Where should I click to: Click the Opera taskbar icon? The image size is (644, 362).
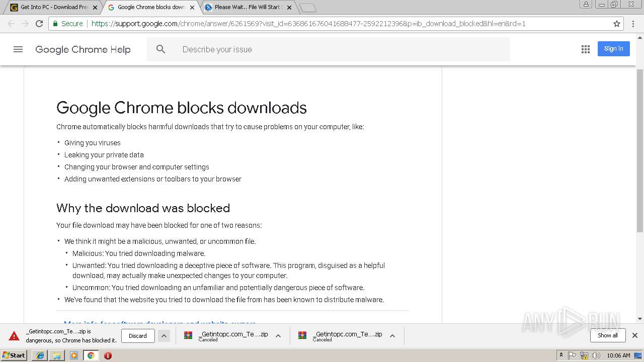(x=108, y=355)
